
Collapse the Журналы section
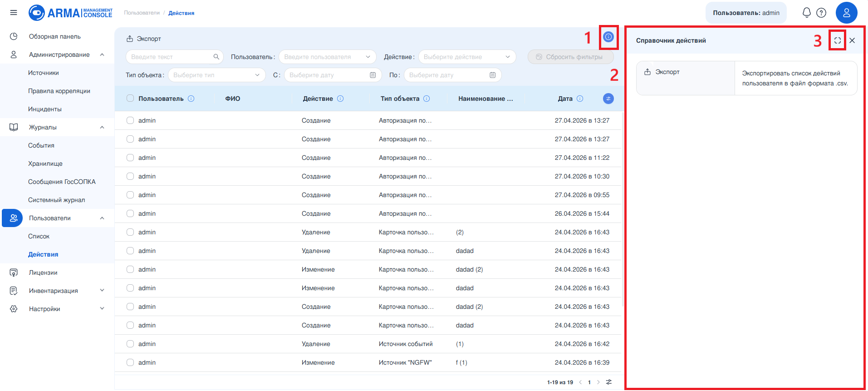102,127
